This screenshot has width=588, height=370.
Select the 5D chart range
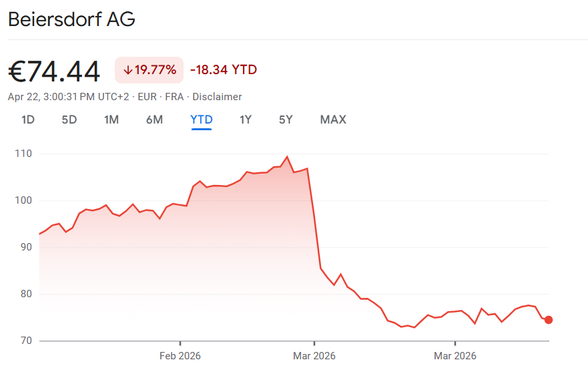coord(69,120)
